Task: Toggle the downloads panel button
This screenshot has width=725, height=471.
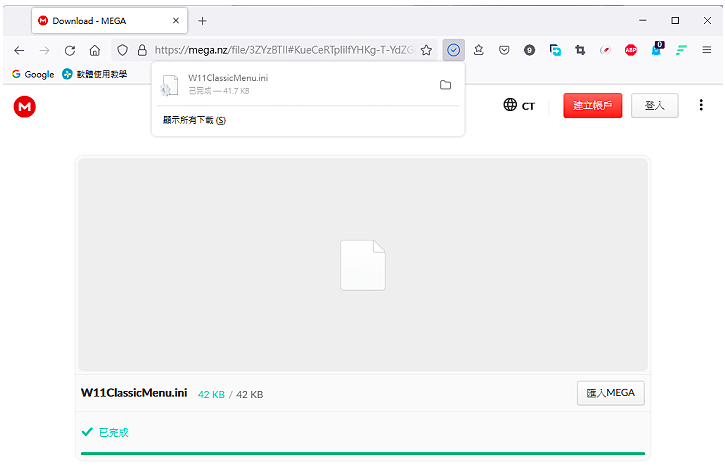Action: [454, 50]
